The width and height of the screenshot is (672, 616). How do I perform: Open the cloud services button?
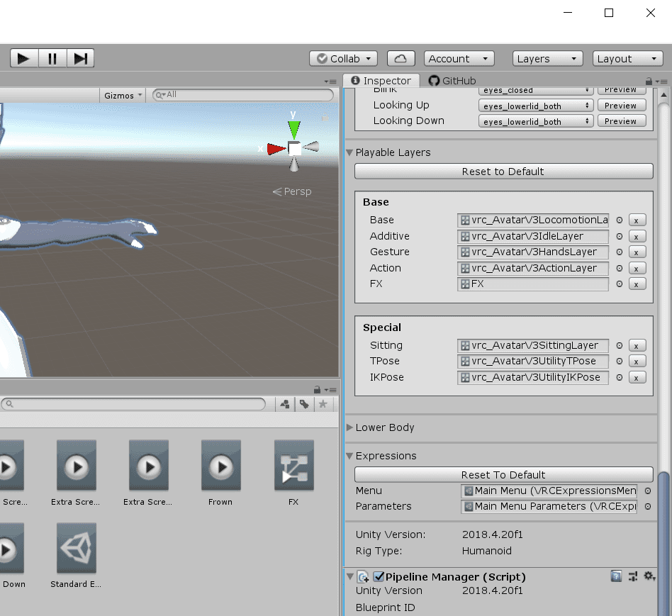coord(401,59)
